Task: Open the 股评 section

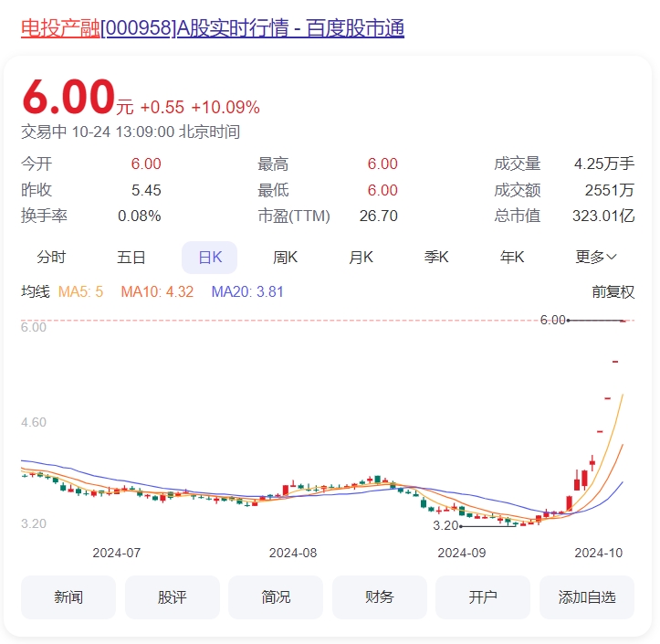Action: [x=173, y=597]
